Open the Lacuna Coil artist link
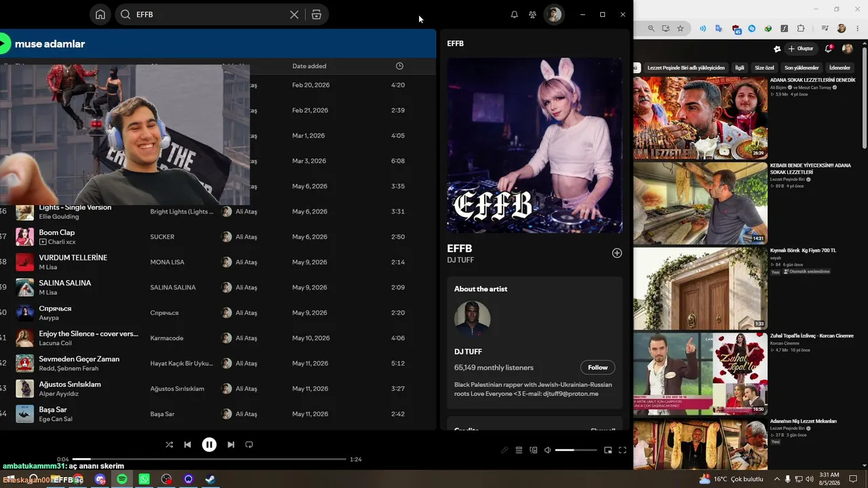868x488 pixels. pyautogui.click(x=56, y=343)
